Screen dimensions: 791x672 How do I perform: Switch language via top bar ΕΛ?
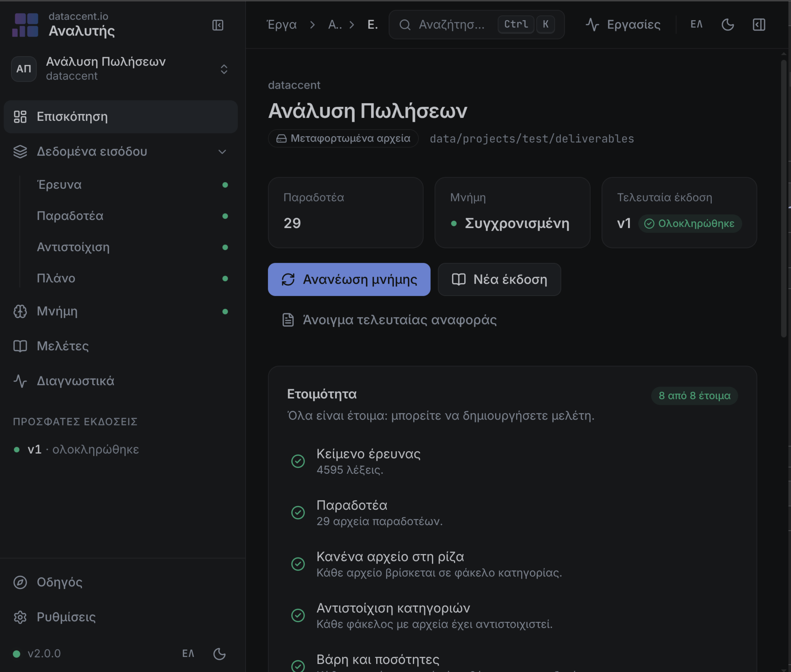click(x=696, y=25)
